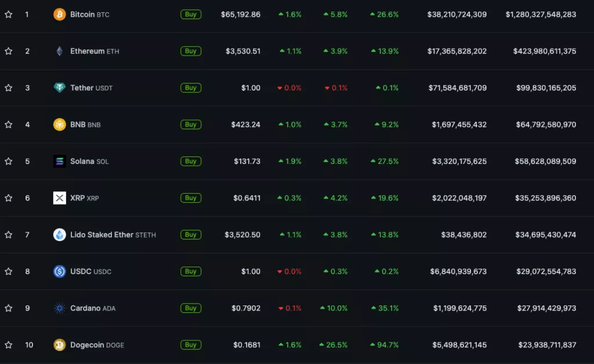Click Solana price $131.73
The height and width of the screenshot is (364, 594).
point(247,161)
